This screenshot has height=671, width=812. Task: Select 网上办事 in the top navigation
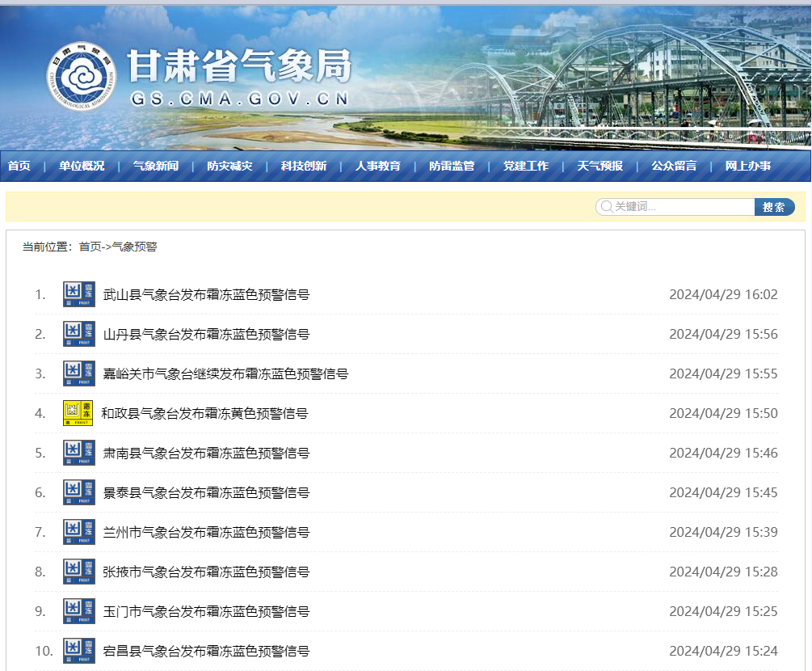[748, 166]
